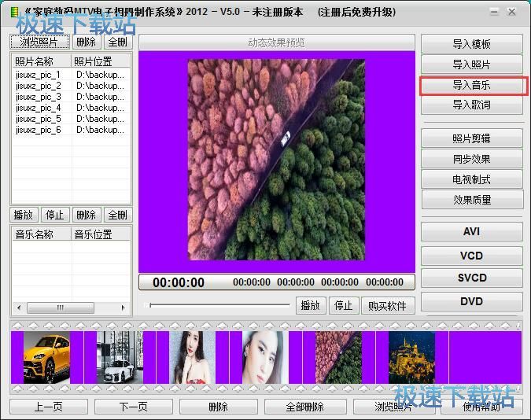Go to next page with 下一页
Screen dimensions: 531x420
(x=133, y=407)
